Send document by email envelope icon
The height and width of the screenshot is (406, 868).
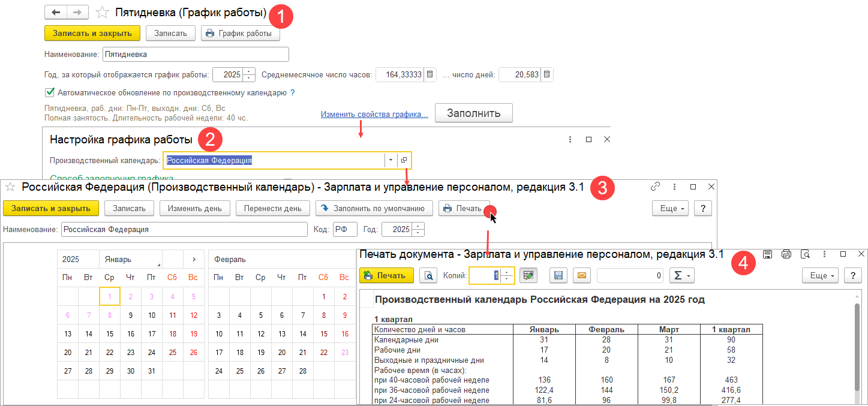pos(582,275)
